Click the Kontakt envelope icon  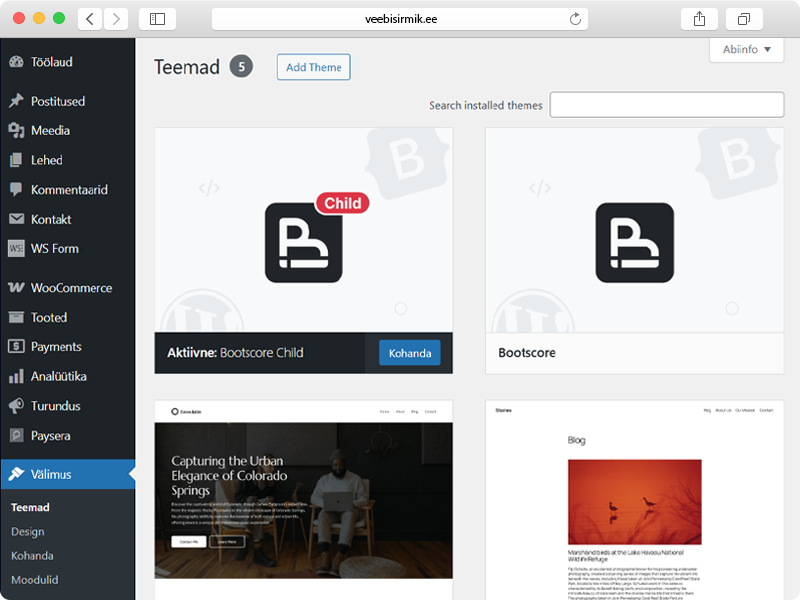click(x=16, y=219)
